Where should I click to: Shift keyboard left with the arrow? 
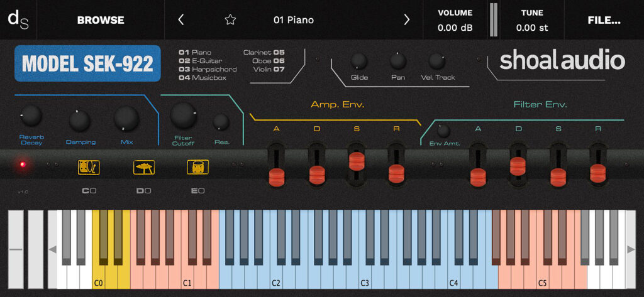tap(52, 249)
